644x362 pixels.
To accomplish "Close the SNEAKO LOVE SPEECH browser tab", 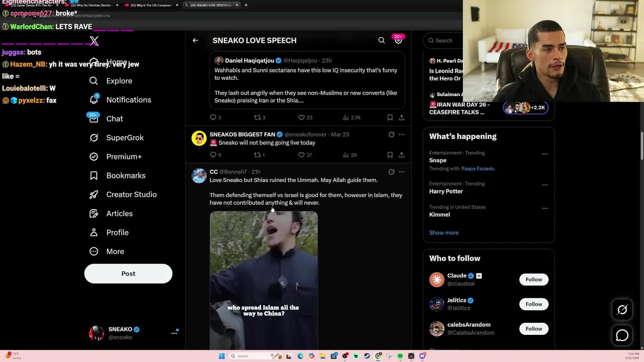I will pos(236,5).
